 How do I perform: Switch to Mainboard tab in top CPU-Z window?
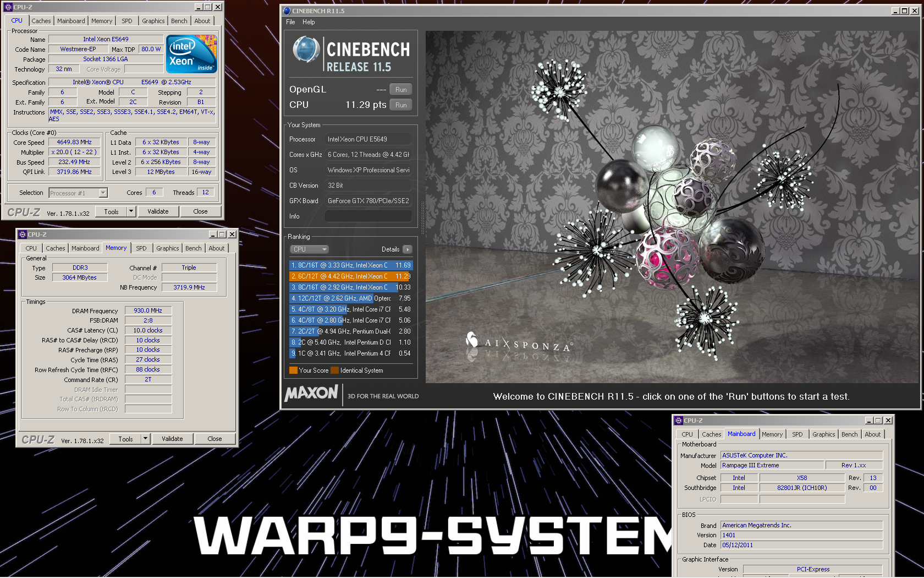(x=71, y=21)
